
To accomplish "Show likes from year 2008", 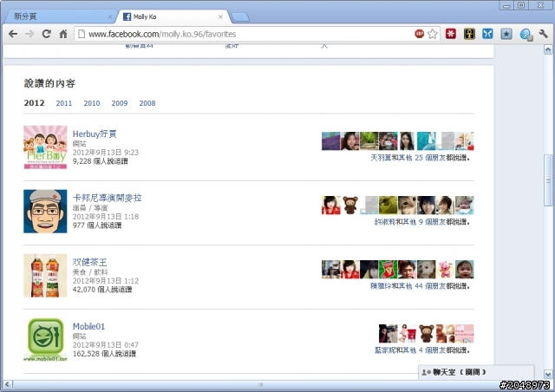I will point(147,103).
